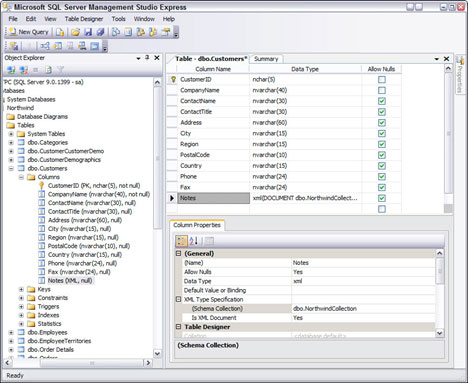Click the Filter icon in Object Explorer

click(60, 70)
